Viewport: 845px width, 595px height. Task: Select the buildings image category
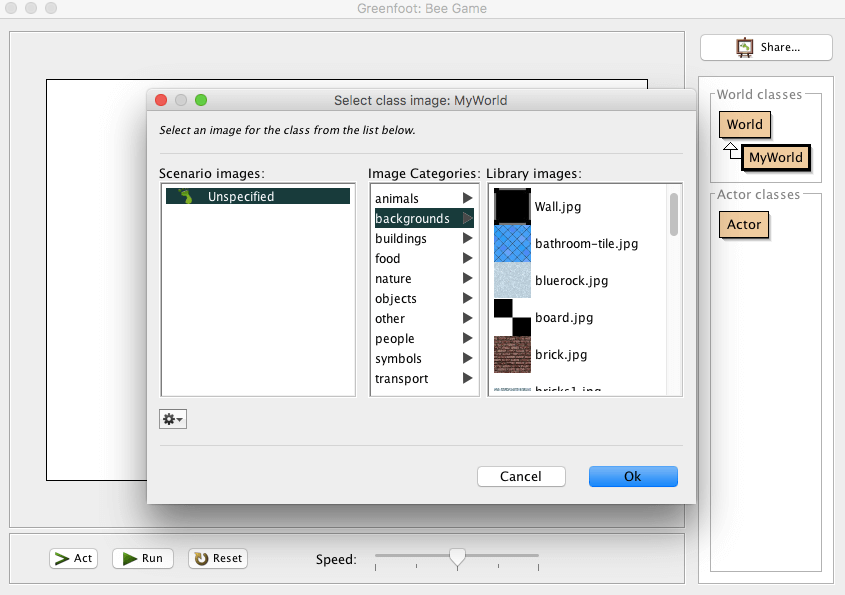pyautogui.click(x=401, y=239)
